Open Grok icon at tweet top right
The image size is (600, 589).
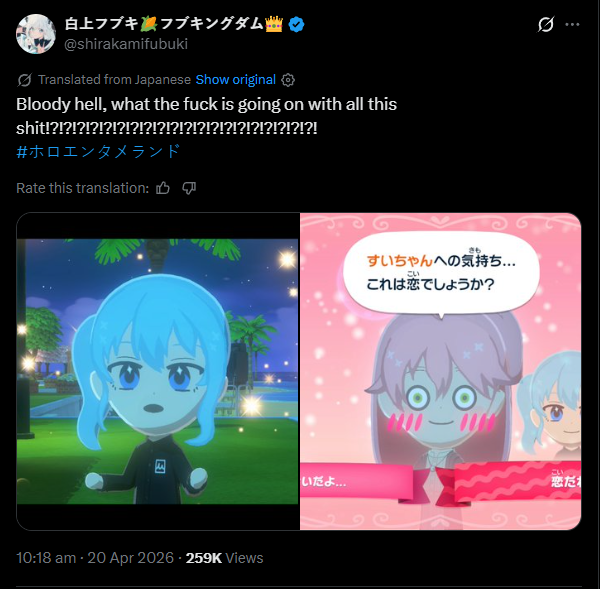point(546,24)
